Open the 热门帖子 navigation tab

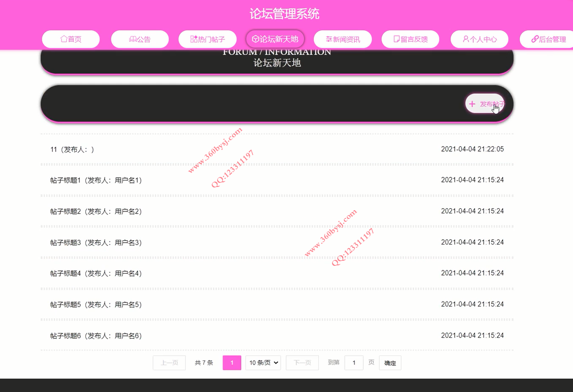click(207, 39)
